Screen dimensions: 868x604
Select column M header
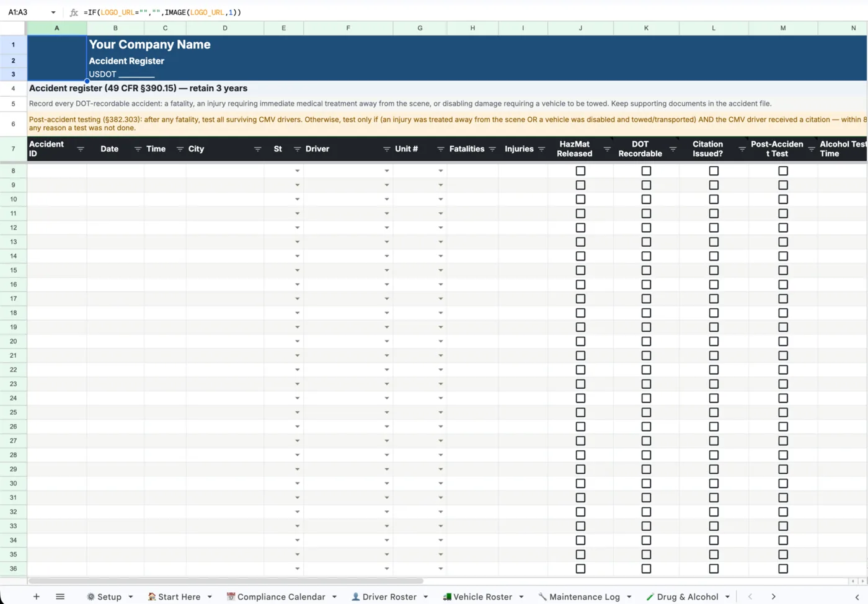pyautogui.click(x=783, y=28)
